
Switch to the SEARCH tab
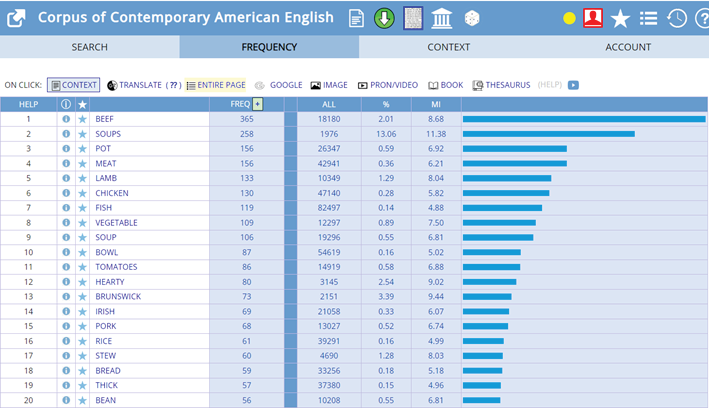click(90, 47)
